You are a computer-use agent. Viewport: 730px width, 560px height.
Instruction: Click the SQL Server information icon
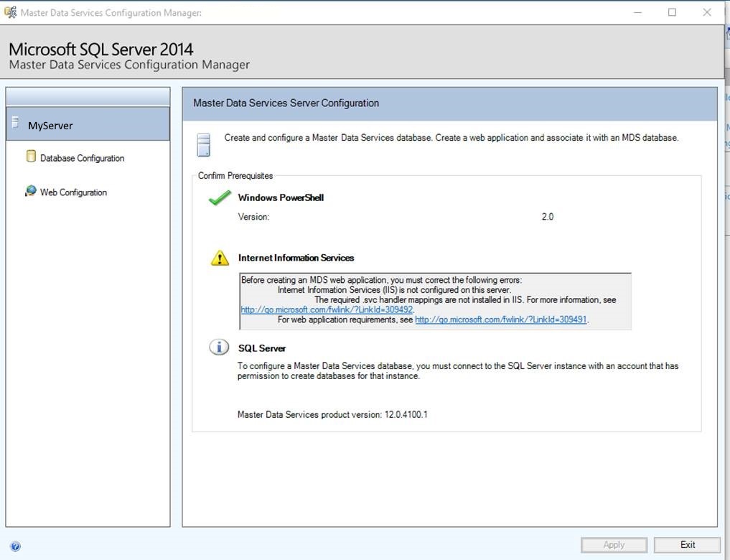coord(219,347)
